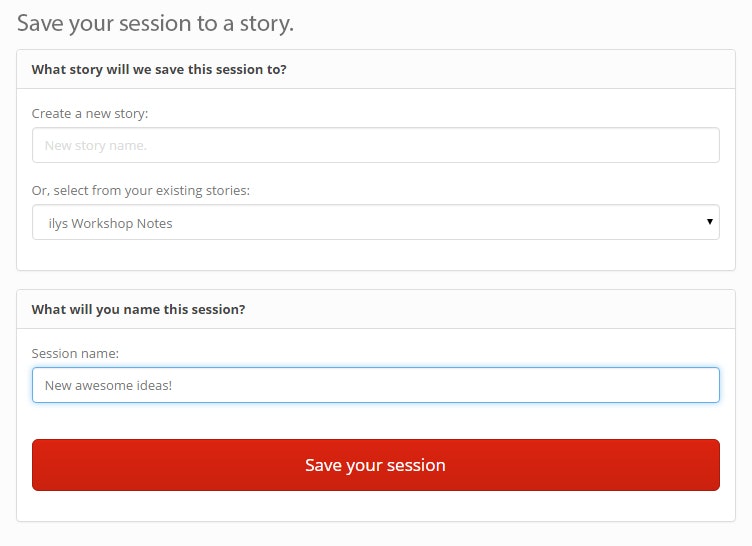Click blank right area of new story field

pos(650,145)
